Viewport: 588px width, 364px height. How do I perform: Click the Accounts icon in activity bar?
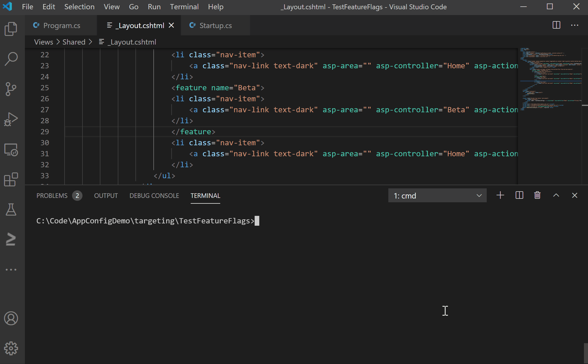coord(11,318)
